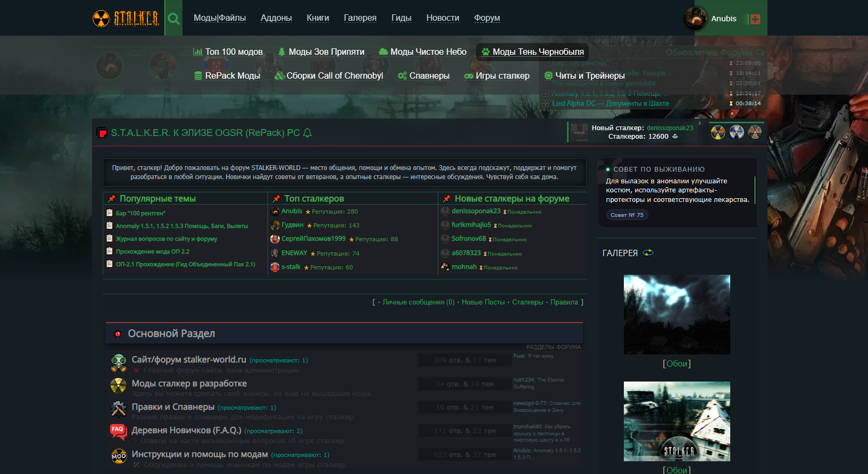Click the STALKER logo in the header
Viewport: 868px width, 474px height.
click(x=126, y=19)
